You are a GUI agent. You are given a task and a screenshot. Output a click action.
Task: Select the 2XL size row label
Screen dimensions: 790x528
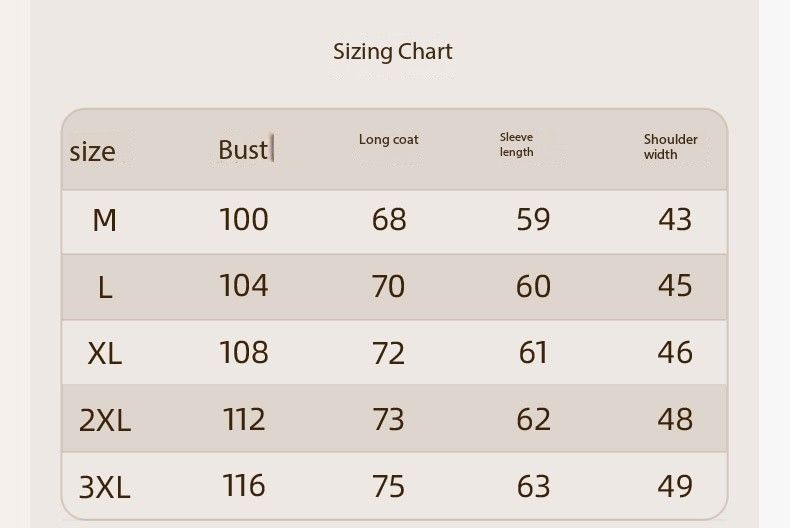click(x=104, y=420)
